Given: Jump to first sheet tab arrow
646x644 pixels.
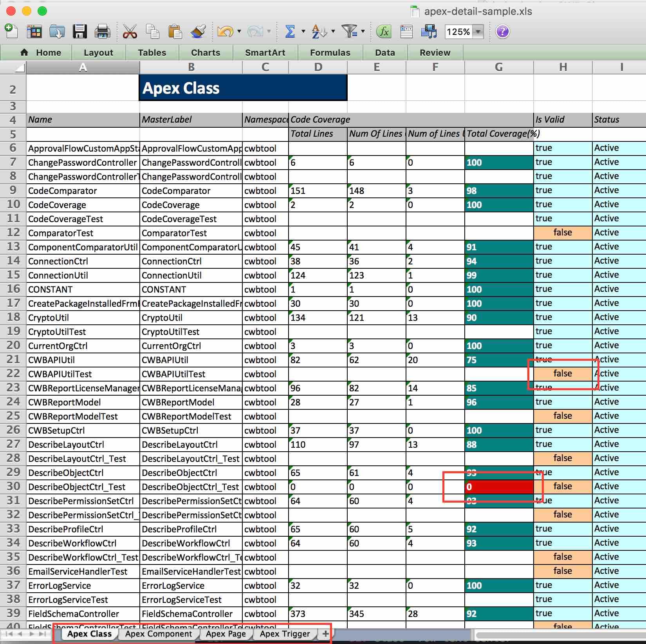Looking at the screenshot, I should pos(9,634).
